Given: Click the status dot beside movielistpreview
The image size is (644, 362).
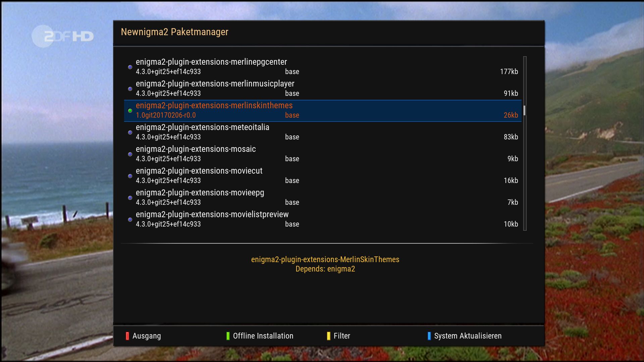Looking at the screenshot, I should coord(130,220).
